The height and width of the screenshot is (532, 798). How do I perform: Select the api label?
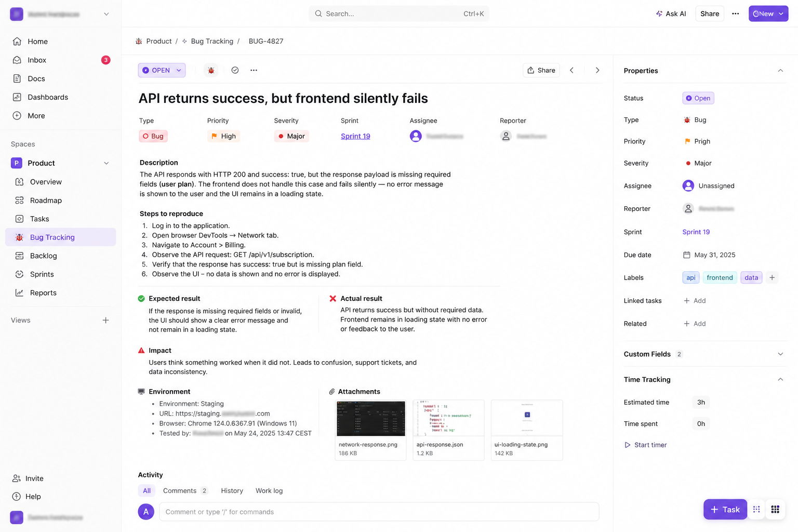(x=691, y=278)
